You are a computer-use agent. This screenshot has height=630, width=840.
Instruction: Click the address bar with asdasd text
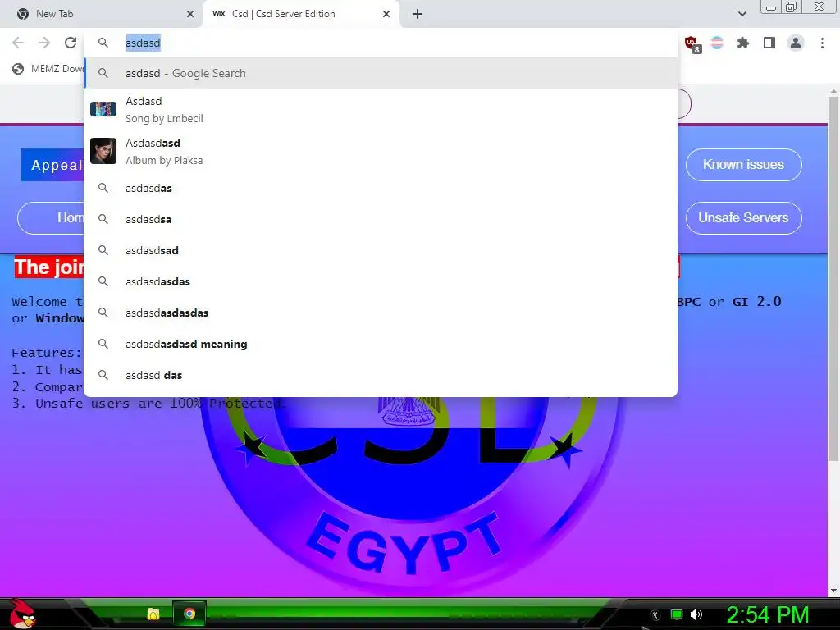(381, 43)
